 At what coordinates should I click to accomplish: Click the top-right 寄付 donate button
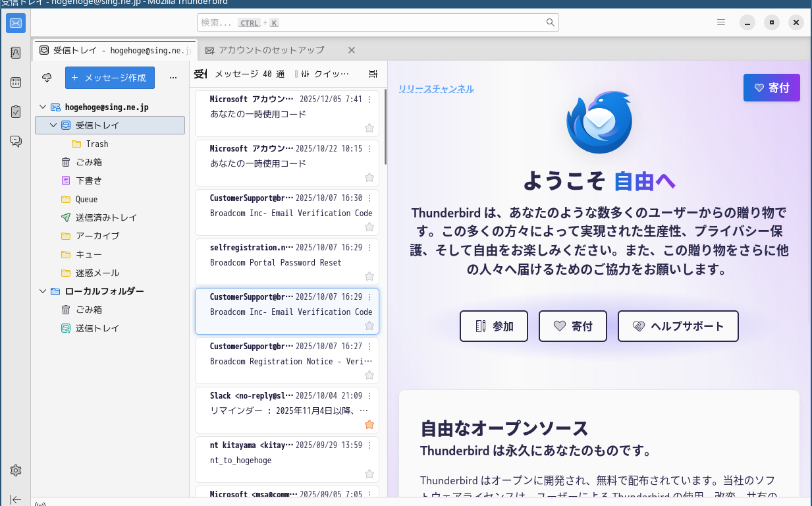[772, 88]
